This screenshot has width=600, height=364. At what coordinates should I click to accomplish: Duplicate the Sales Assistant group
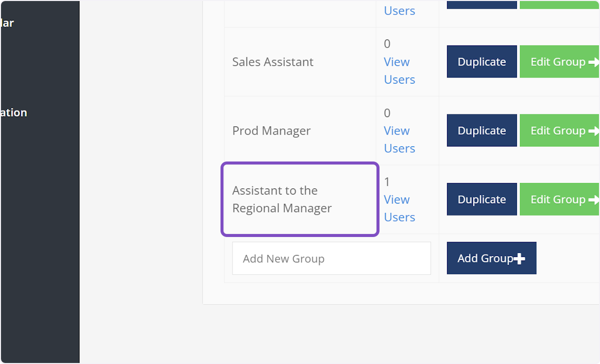pyautogui.click(x=481, y=62)
